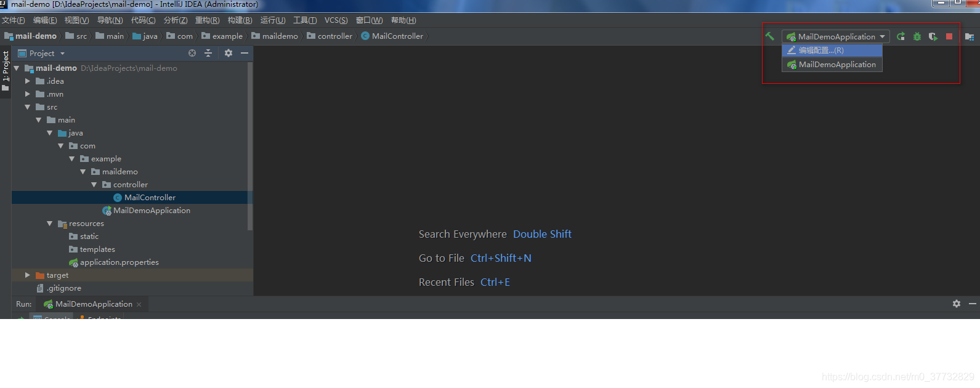The image size is (980, 388).
Task: Click the Project tree vertical scrollbar
Action: [250, 147]
